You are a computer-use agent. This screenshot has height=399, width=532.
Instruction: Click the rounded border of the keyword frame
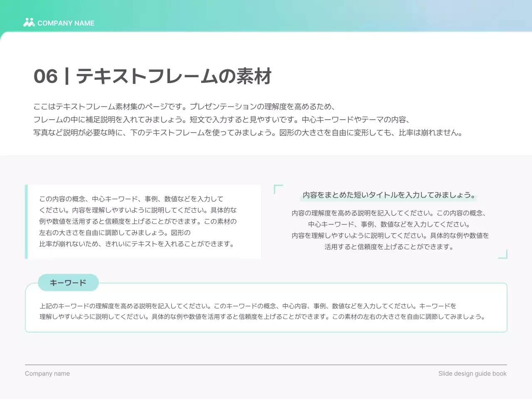(266, 332)
